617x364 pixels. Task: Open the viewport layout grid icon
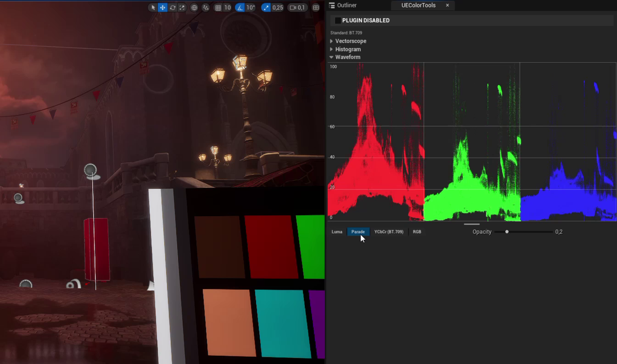coord(316,7)
